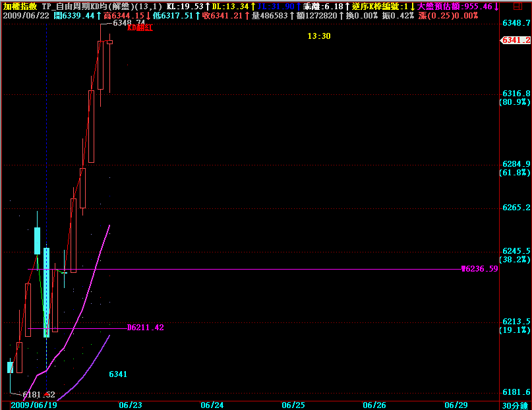Click the 38.2% retracement level on price axis

[x=515, y=260]
